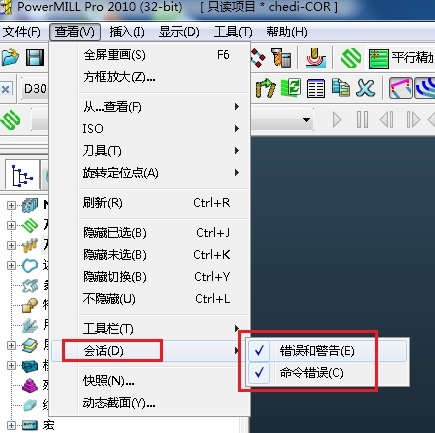Click the green toolpath icon left of combo
Image resolution: width=435 pixels, height=433 pixels.
[x=11, y=120]
